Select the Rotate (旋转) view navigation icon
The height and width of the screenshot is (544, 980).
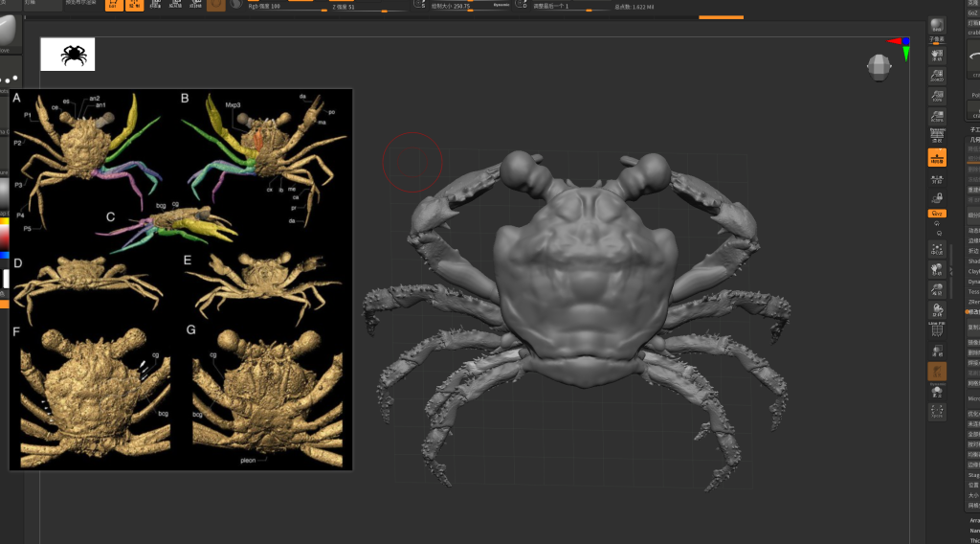(x=937, y=310)
